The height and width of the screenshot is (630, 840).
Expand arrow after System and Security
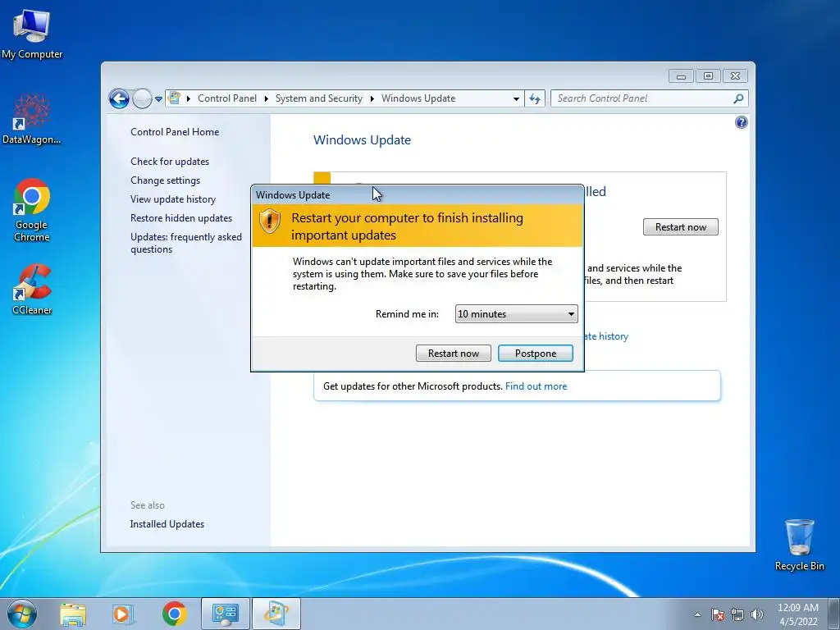(372, 98)
